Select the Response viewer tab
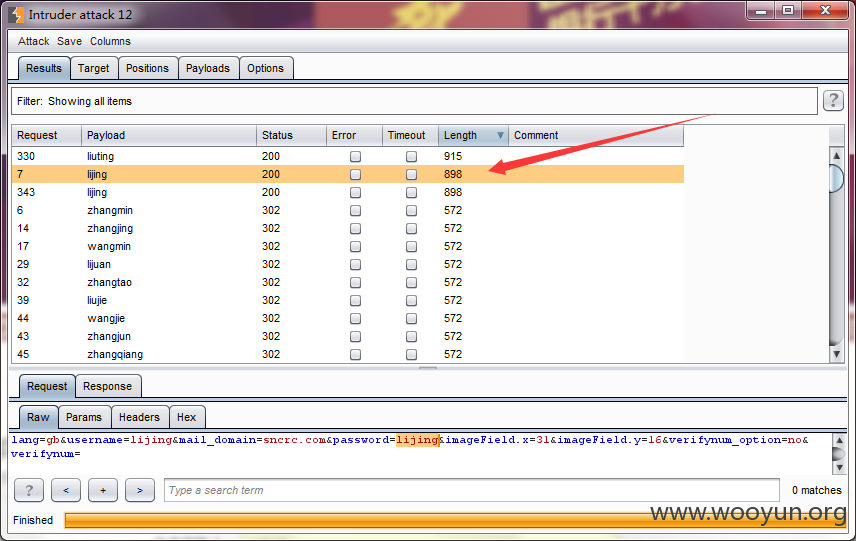Screen dimensions: 856x541 pos(108,386)
